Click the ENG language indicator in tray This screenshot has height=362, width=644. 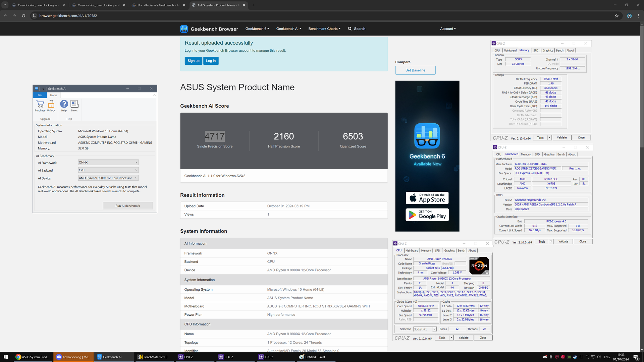tap(607, 357)
